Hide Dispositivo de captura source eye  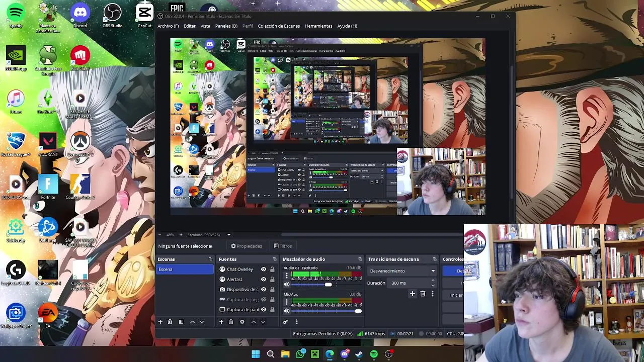(x=263, y=290)
